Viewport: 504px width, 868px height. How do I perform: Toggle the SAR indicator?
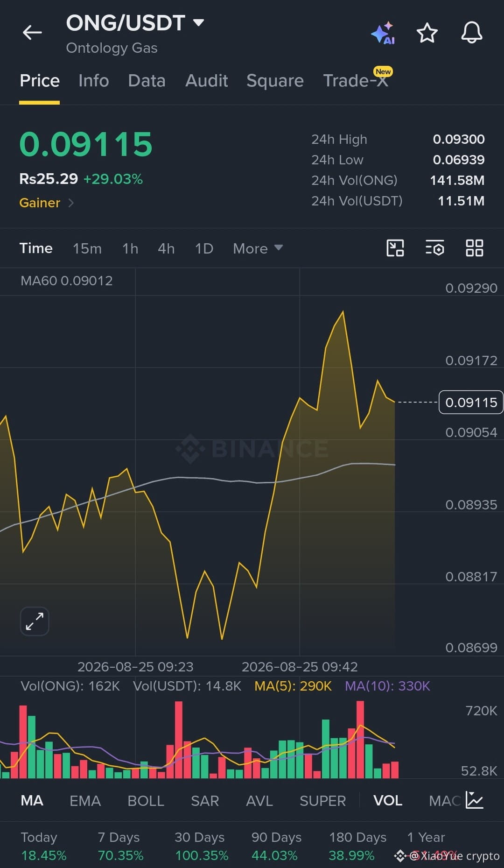(205, 801)
